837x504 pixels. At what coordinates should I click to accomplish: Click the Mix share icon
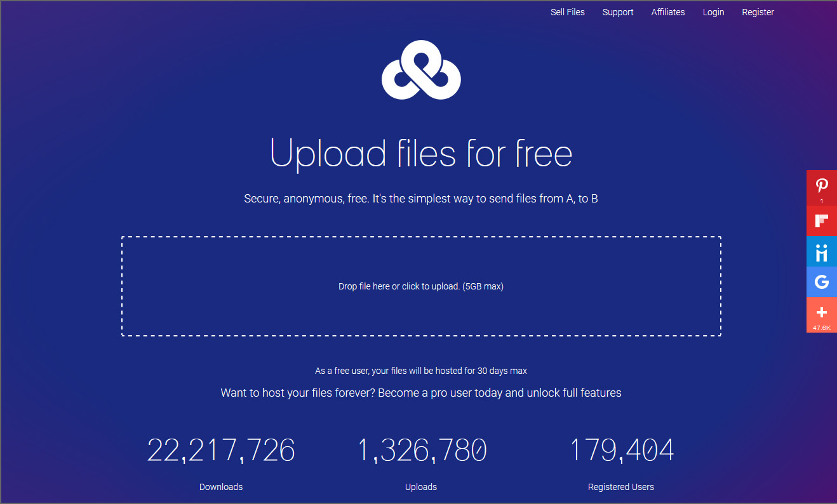click(821, 251)
